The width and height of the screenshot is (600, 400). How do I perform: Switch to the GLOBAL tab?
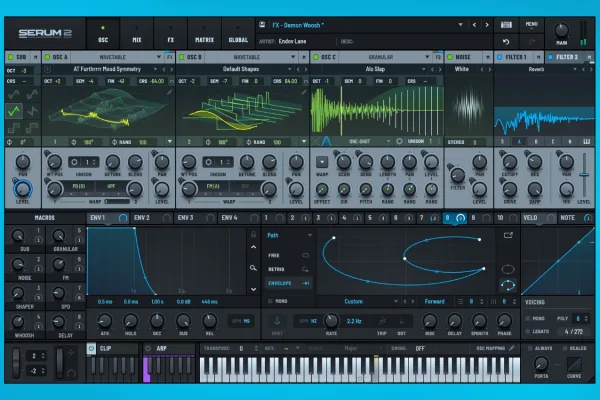point(238,34)
